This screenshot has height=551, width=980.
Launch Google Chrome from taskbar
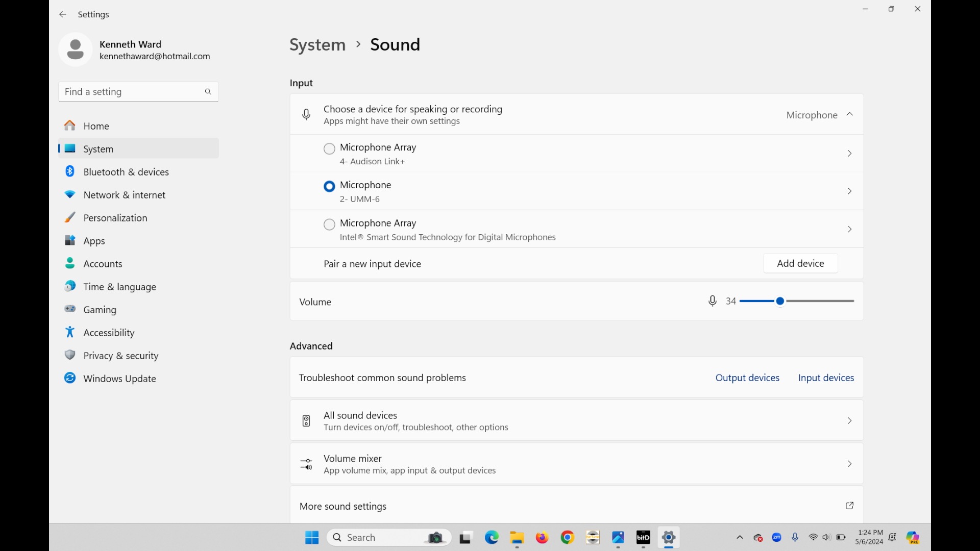568,538
